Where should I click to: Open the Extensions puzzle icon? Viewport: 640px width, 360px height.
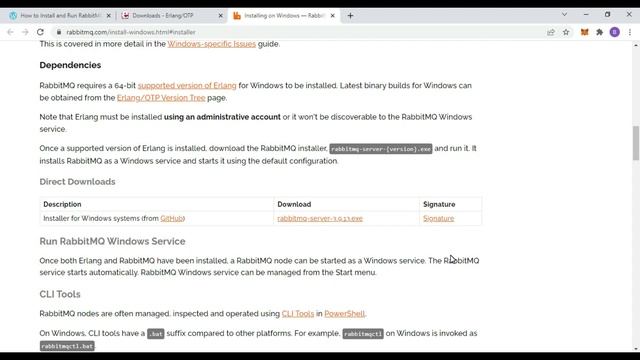(x=600, y=32)
